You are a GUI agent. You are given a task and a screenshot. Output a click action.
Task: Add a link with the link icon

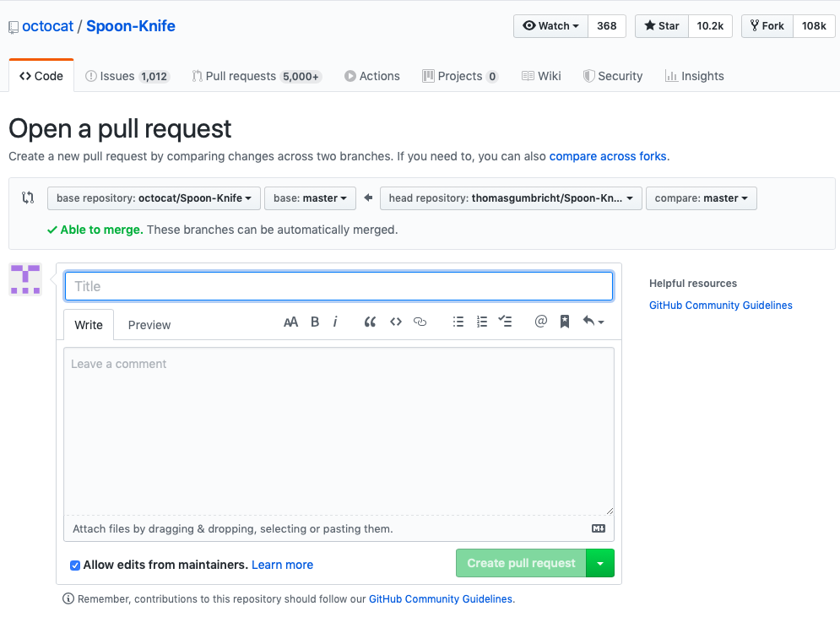[x=420, y=322]
